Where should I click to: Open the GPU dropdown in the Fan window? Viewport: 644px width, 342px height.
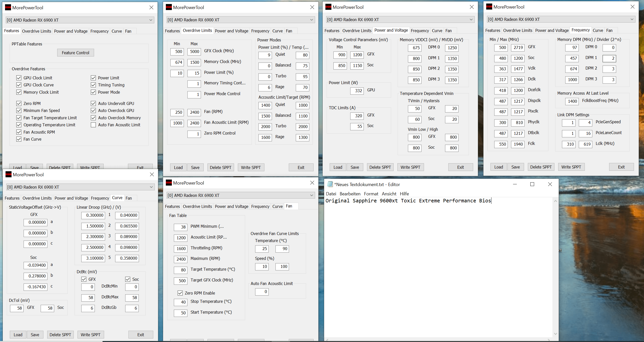coord(311,195)
